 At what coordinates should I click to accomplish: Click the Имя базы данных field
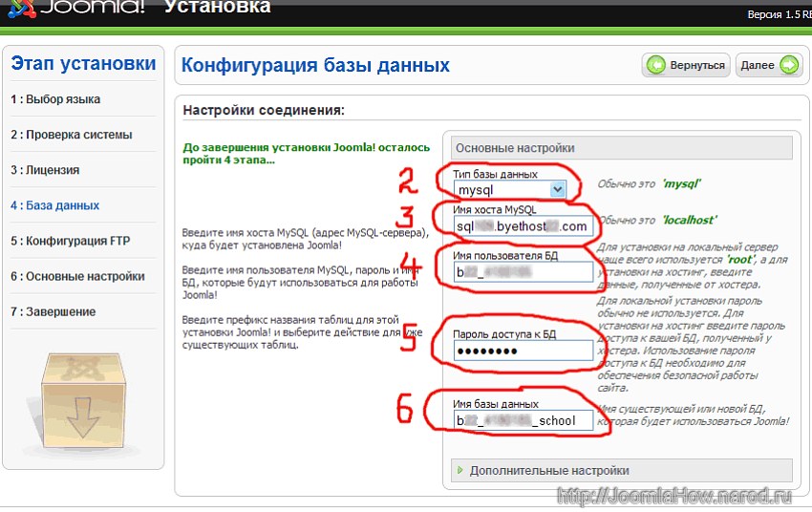coord(524,420)
